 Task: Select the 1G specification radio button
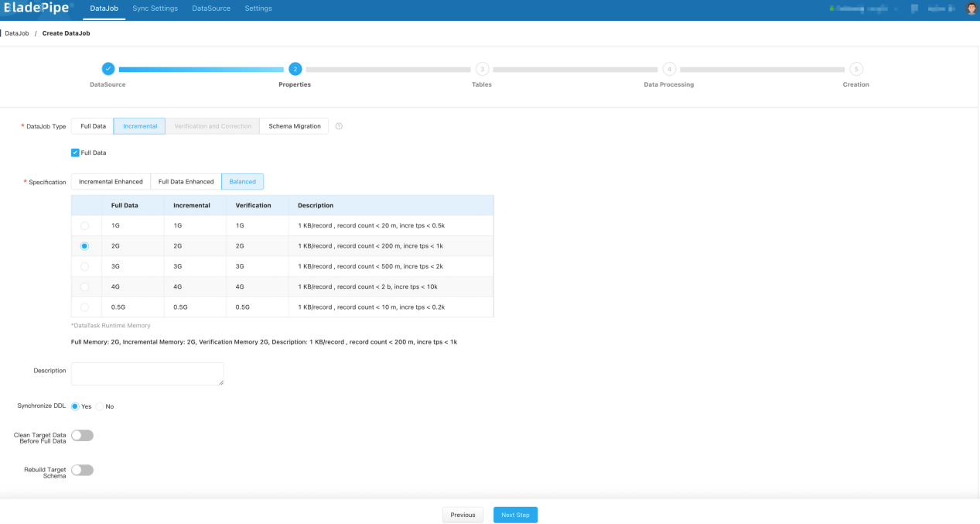coord(84,225)
